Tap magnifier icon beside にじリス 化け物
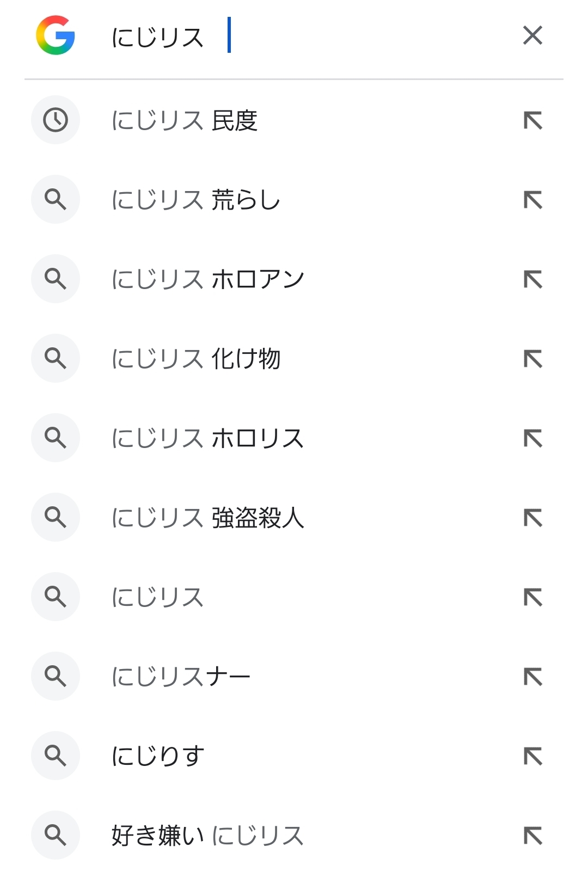Image resolution: width=588 pixels, height=871 pixels. click(56, 358)
